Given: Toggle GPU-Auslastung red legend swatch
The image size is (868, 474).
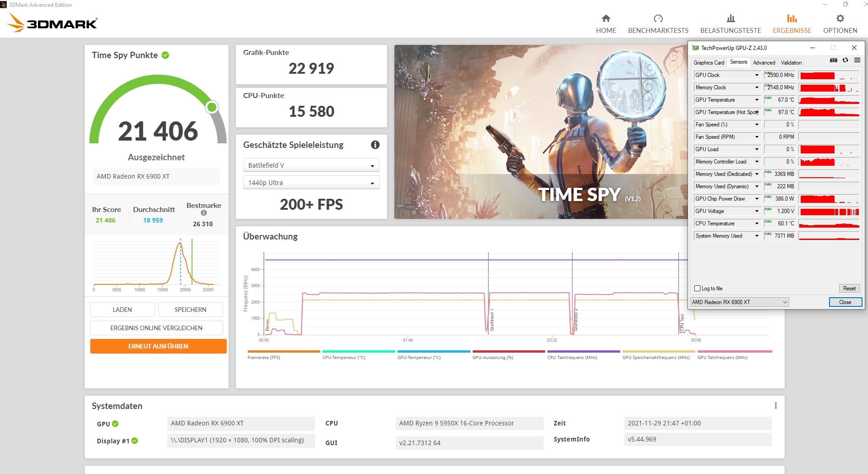Looking at the screenshot, I should (508, 352).
